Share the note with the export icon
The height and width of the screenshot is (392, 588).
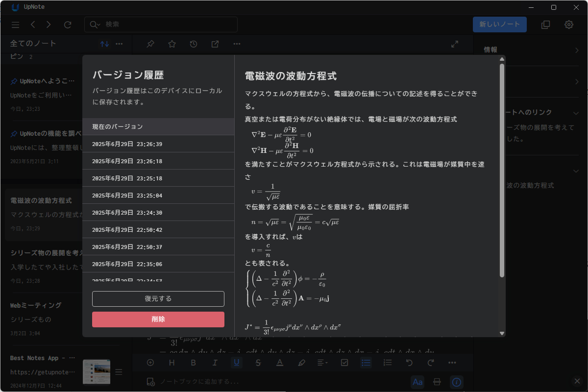[215, 44]
